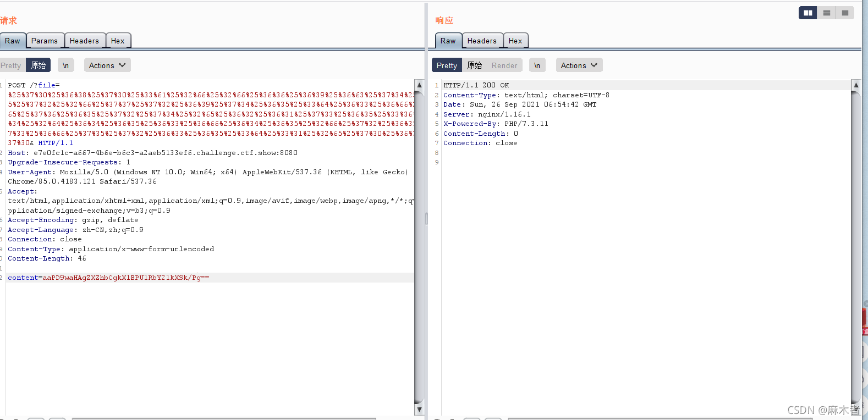Switch response view to 原始
The image size is (868, 420).
[x=474, y=65]
